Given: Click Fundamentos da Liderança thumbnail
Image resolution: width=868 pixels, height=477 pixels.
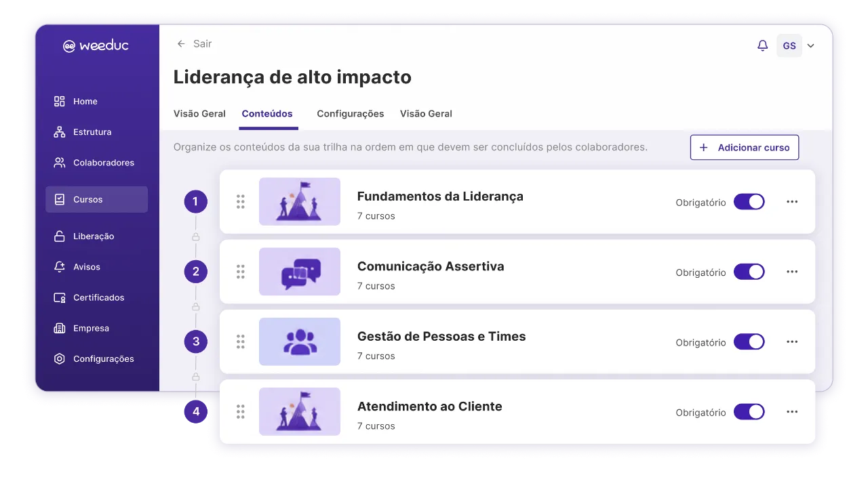Looking at the screenshot, I should (300, 201).
